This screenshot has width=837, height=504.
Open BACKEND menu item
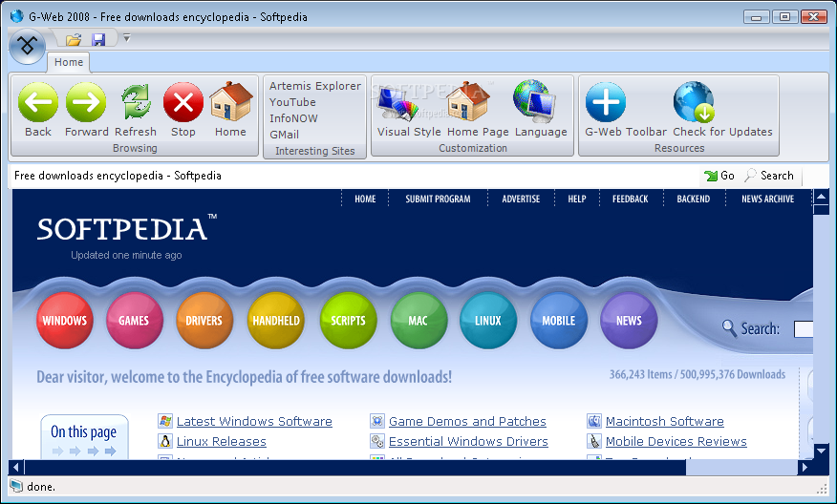point(694,199)
